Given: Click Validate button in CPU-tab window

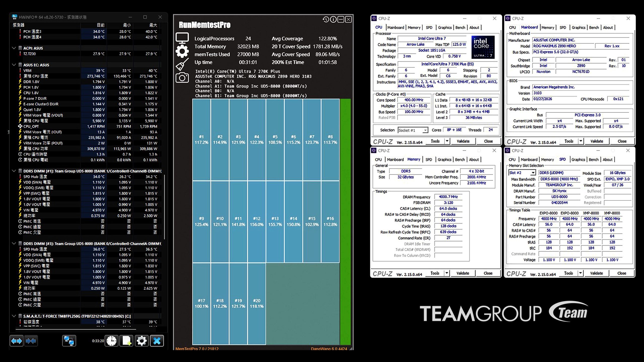Looking at the screenshot, I should pos(463,141).
